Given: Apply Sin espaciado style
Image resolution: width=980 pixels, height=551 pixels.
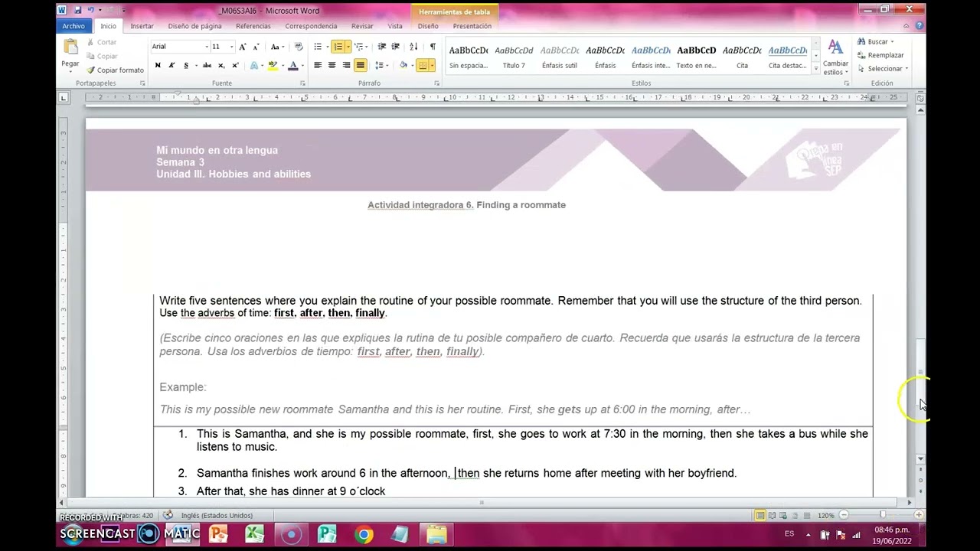Looking at the screenshot, I should 469,56.
